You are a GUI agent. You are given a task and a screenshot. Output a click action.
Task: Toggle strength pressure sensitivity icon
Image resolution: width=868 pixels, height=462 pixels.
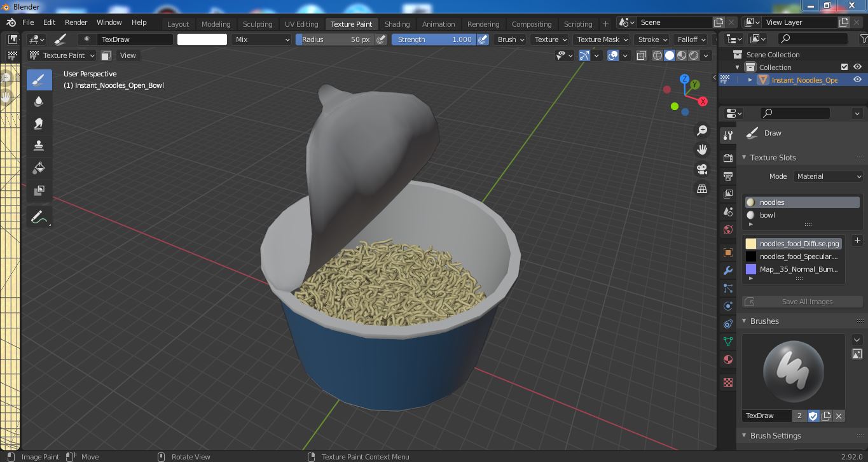(x=483, y=39)
